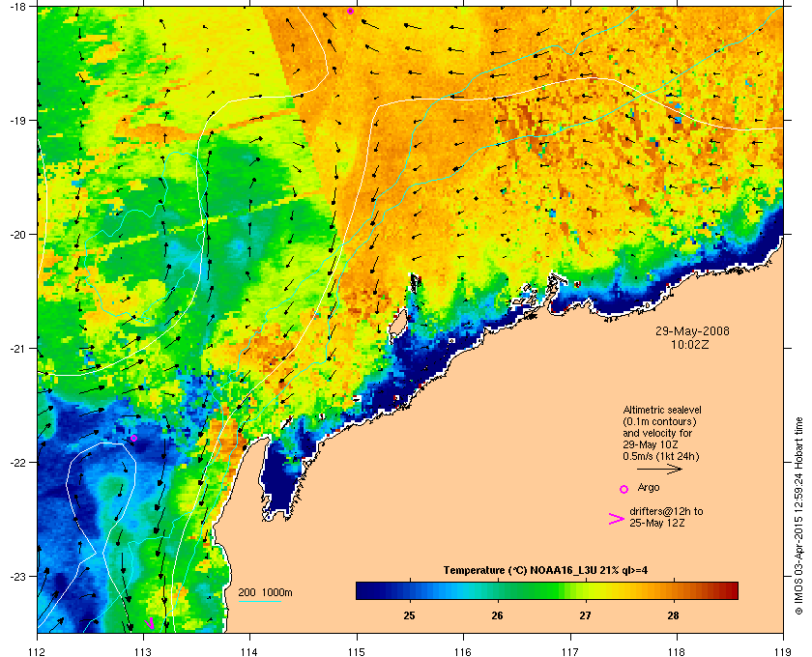Click the 200 1000m depth label
Screen dimensions: 812x657
point(265,592)
